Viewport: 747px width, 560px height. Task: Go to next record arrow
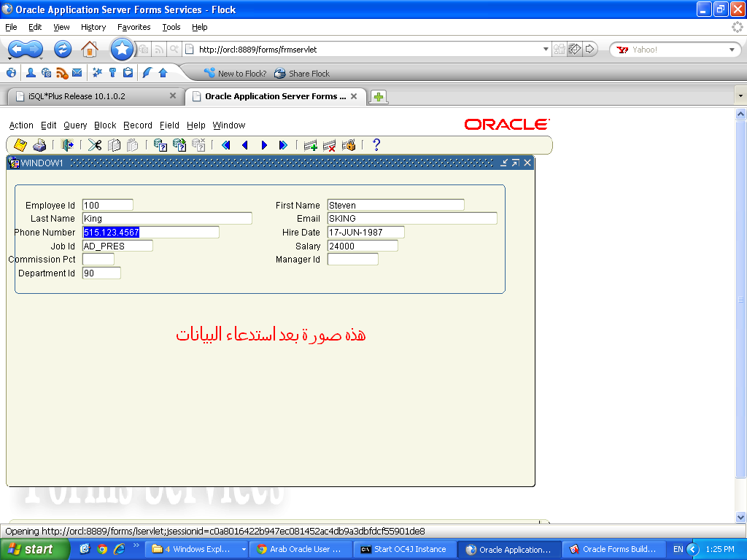[x=264, y=145]
